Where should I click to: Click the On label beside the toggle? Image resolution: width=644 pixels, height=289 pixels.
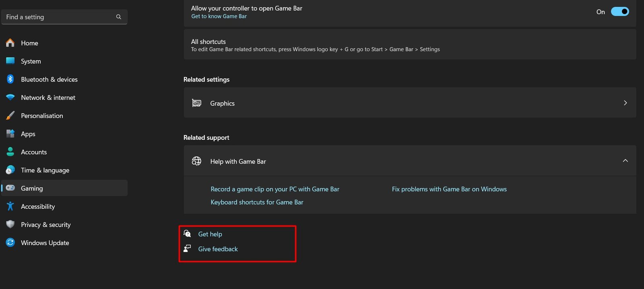coord(601,12)
